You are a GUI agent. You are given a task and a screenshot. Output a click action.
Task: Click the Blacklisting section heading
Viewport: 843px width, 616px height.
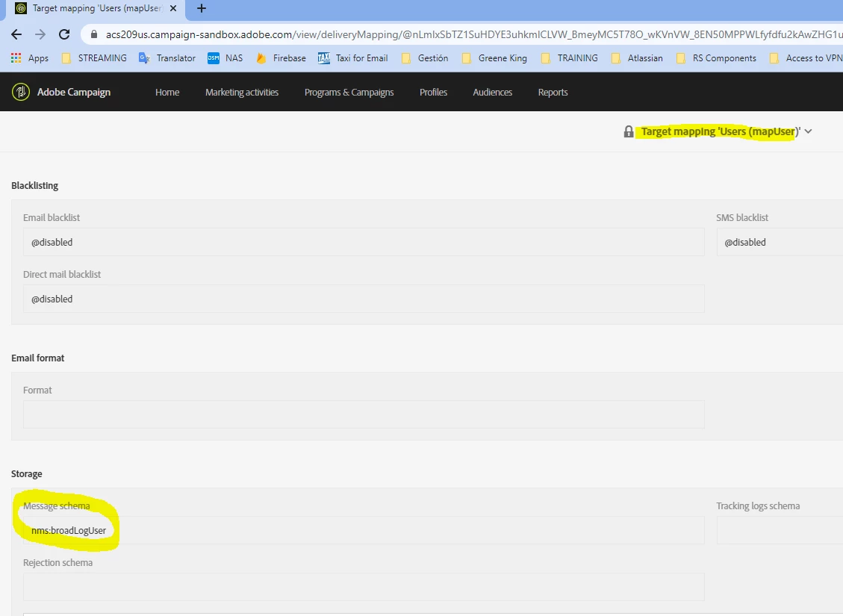coord(35,185)
